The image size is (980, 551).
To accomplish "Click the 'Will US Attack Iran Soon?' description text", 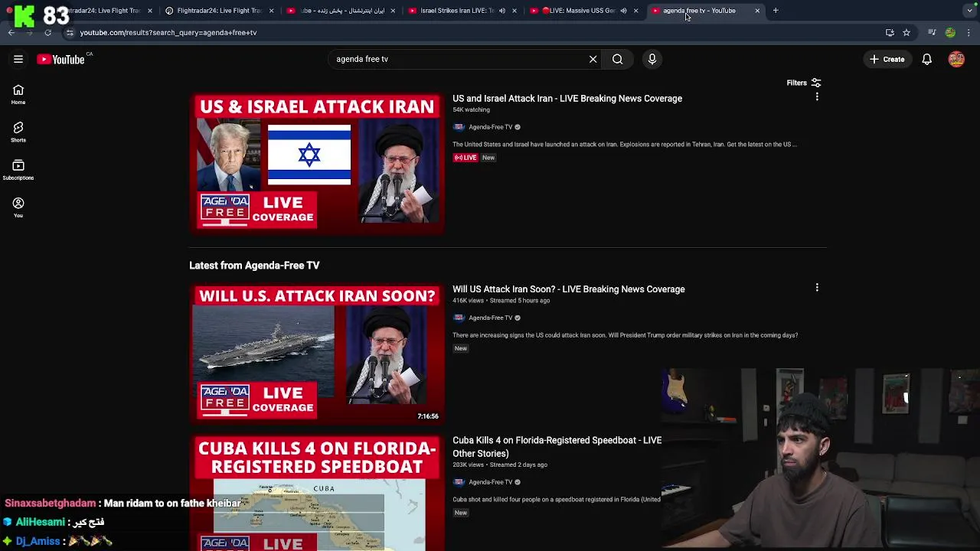I will 625,335.
